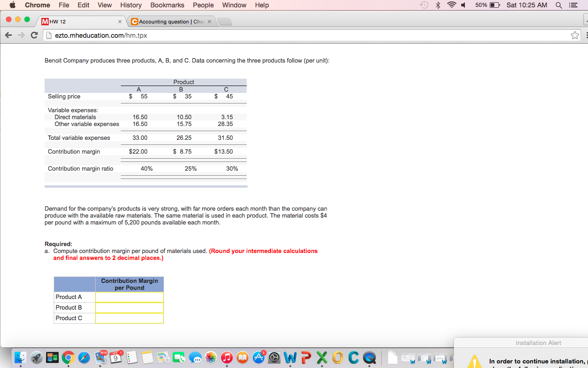Screen dimensions: 588x368
Task: Click the browser back arrow
Action: coord(9,35)
